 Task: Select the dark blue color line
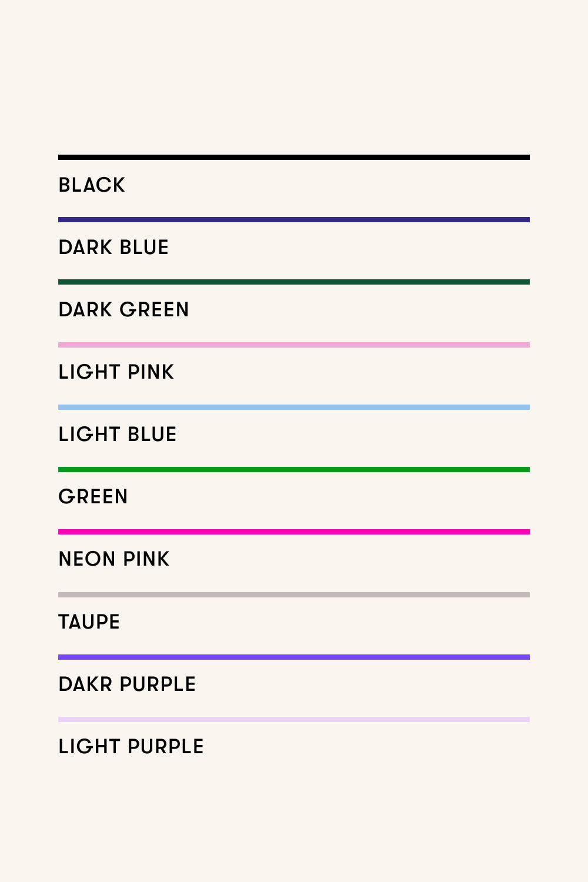click(x=294, y=220)
